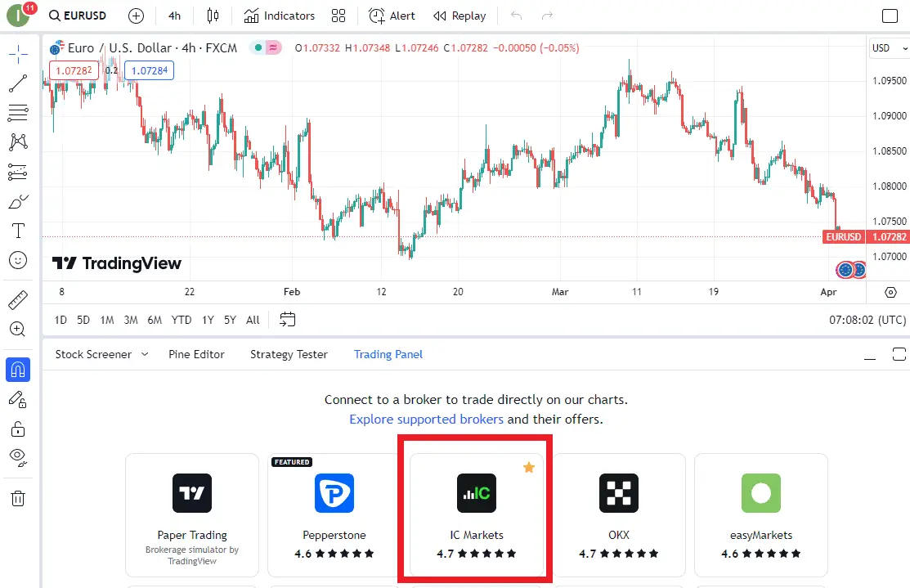Choose the brush drawing tool

18,202
